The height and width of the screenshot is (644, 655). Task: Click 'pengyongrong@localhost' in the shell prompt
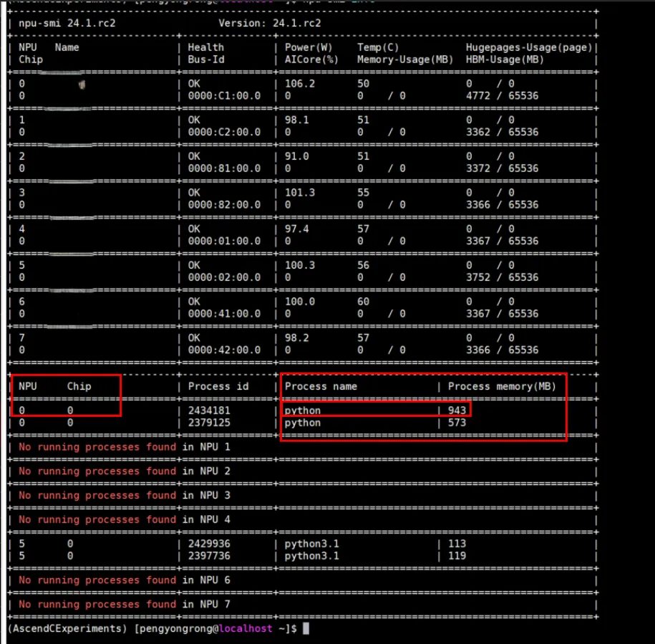click(205, 629)
